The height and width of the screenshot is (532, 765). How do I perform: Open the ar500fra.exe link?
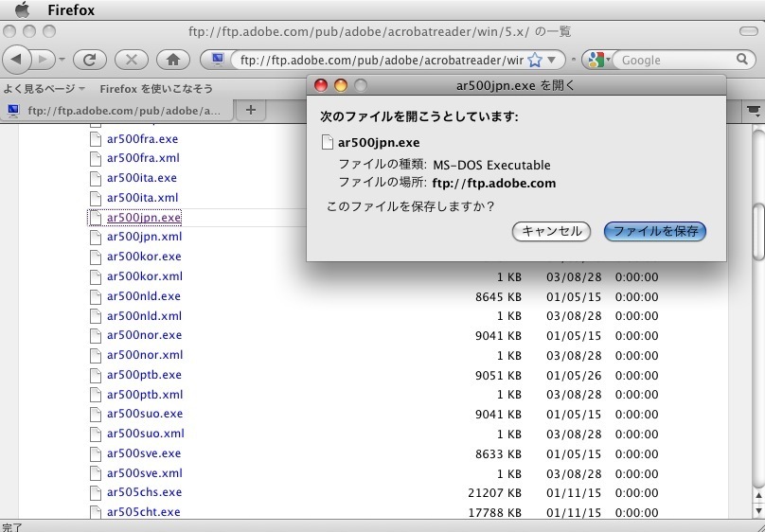tap(142, 139)
